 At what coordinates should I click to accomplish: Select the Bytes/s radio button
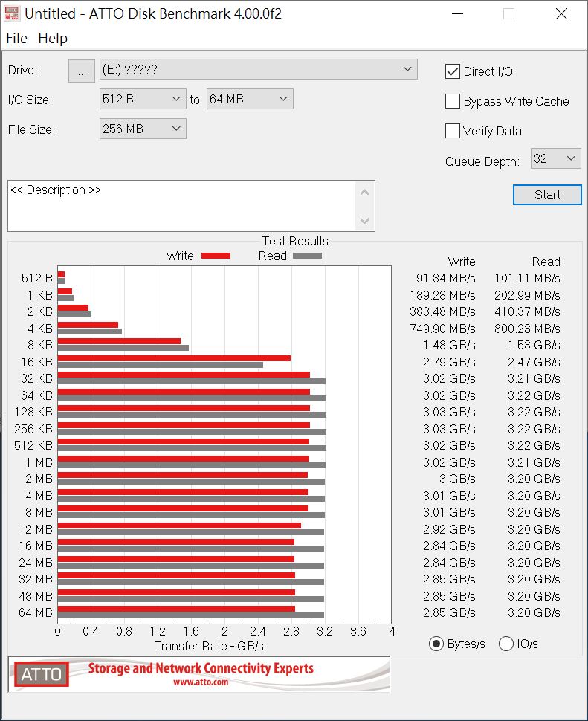click(436, 644)
